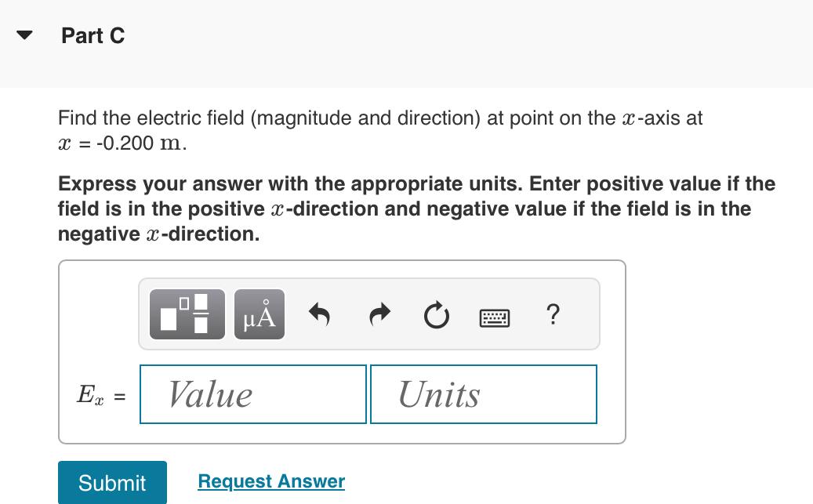The height and width of the screenshot is (504, 813).
Task: Click into the Value input field
Action: [x=252, y=394]
